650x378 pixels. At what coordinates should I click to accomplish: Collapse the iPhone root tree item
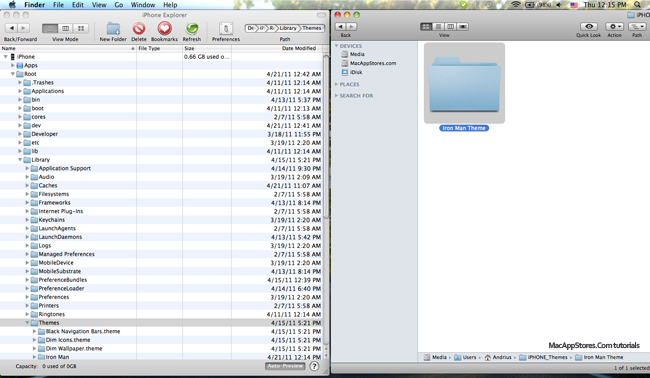pyautogui.click(x=6, y=56)
